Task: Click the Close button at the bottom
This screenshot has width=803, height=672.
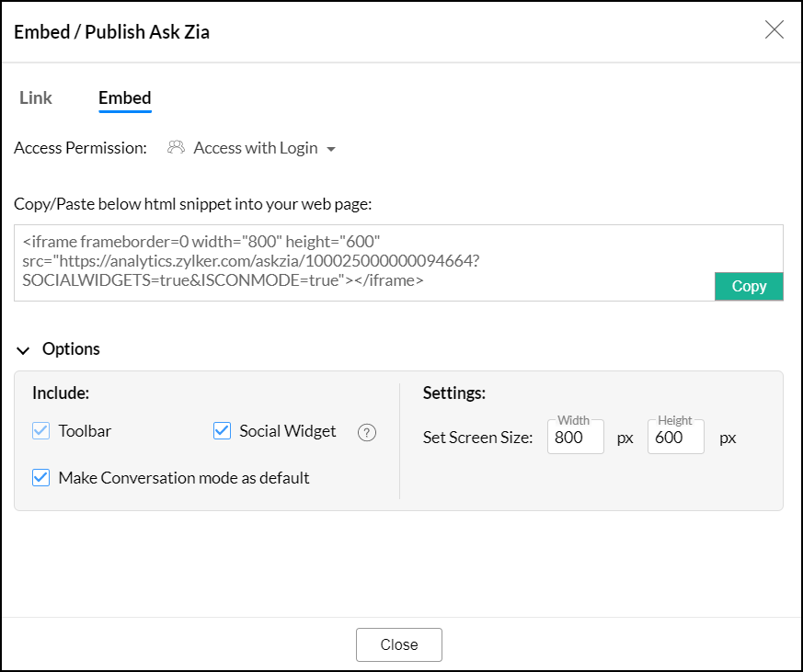Action: [x=399, y=644]
